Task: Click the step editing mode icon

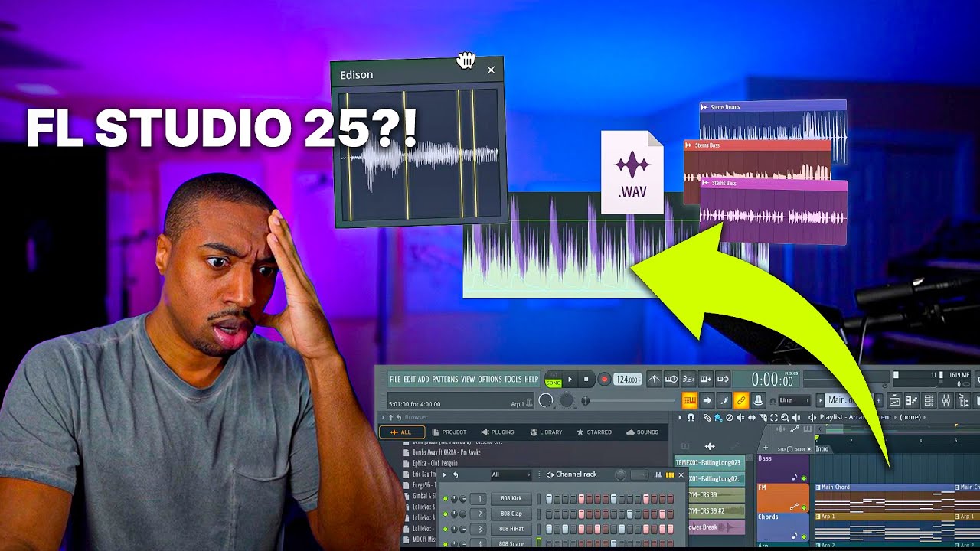Action: [x=724, y=400]
